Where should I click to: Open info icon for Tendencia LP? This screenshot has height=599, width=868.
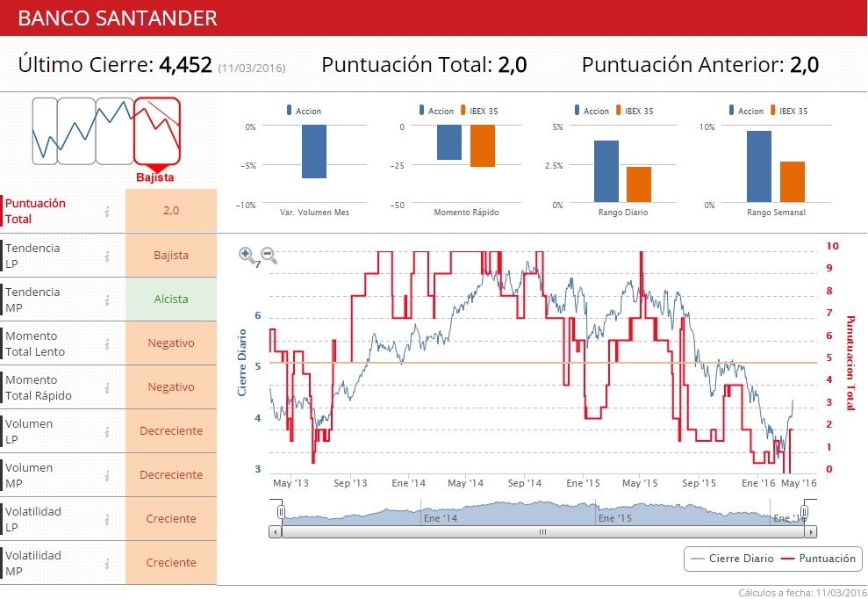click(x=107, y=256)
